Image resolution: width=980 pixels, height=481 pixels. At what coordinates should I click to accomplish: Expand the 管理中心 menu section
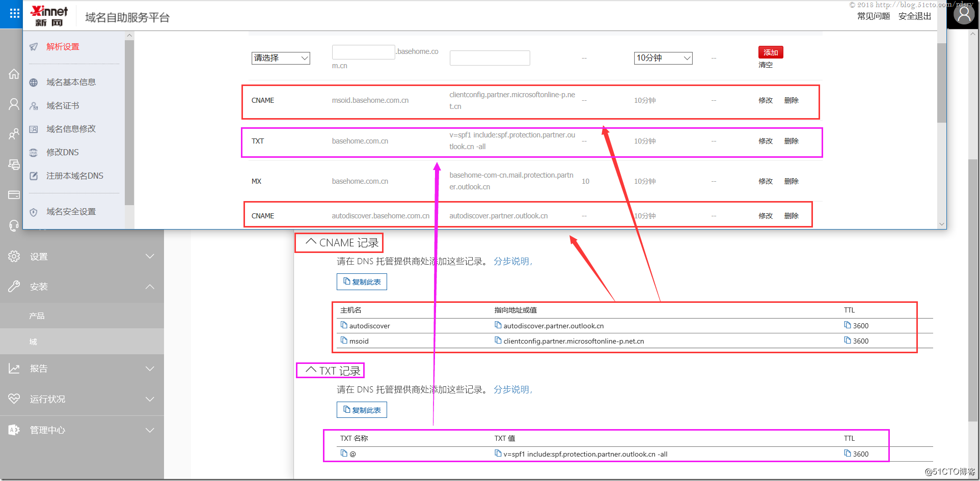150,430
